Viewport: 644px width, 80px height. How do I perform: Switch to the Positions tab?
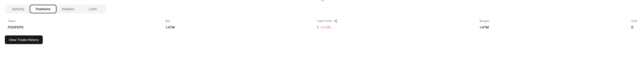point(43,9)
